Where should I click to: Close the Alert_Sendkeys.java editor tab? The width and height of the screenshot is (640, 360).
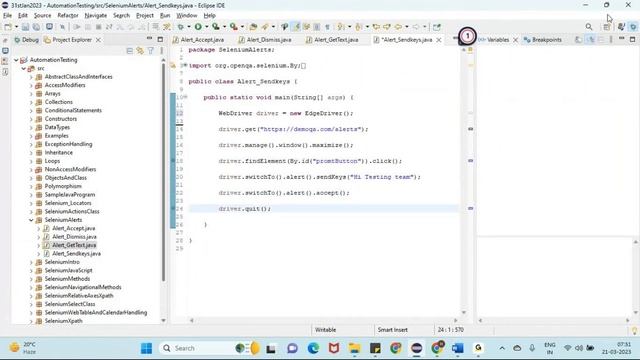[x=439, y=40]
